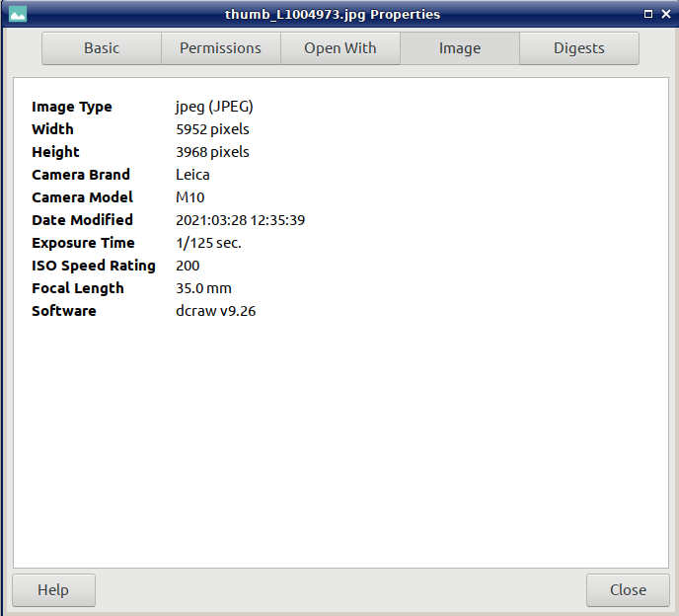Select the dcraw v9.26 software value
679x616 pixels.
coord(215,311)
